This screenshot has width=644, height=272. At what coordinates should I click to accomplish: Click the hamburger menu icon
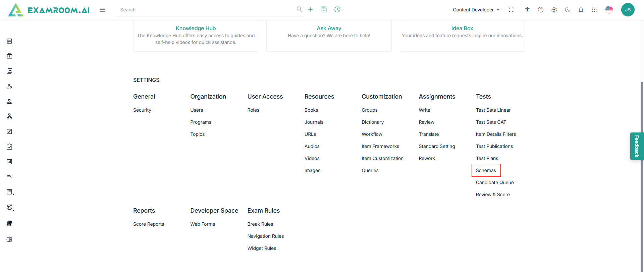pos(103,10)
